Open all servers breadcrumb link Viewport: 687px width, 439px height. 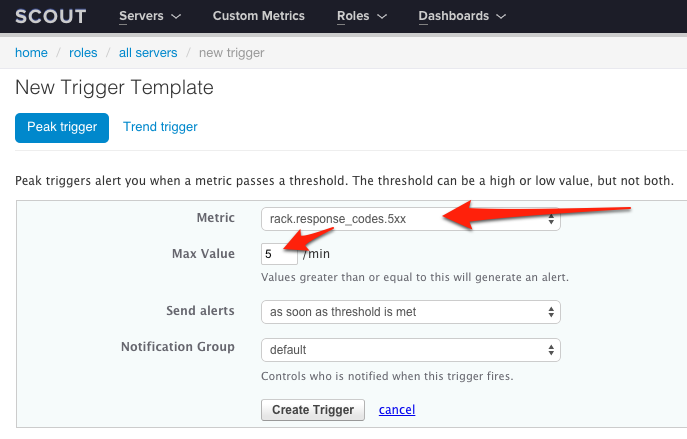(148, 53)
